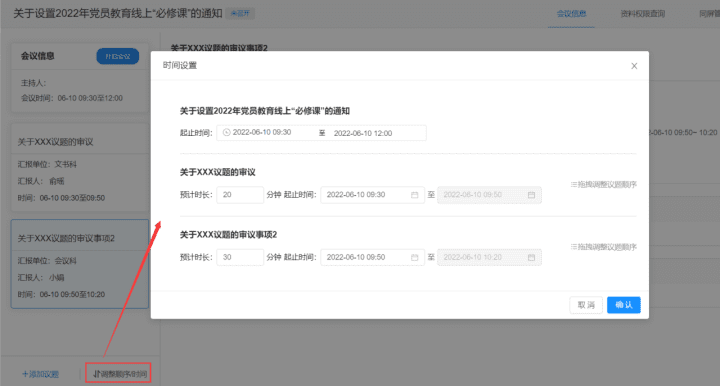
Task: Click 时间设置 dialog title
Action: click(x=180, y=65)
